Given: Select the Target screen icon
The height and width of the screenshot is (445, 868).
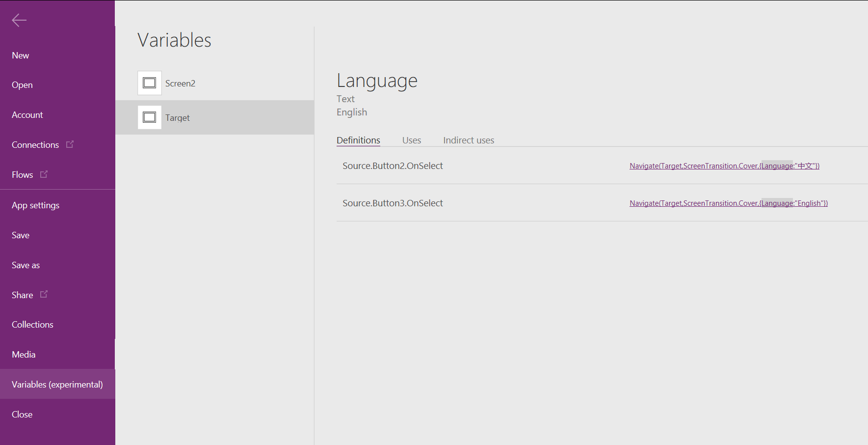Looking at the screenshot, I should [149, 117].
